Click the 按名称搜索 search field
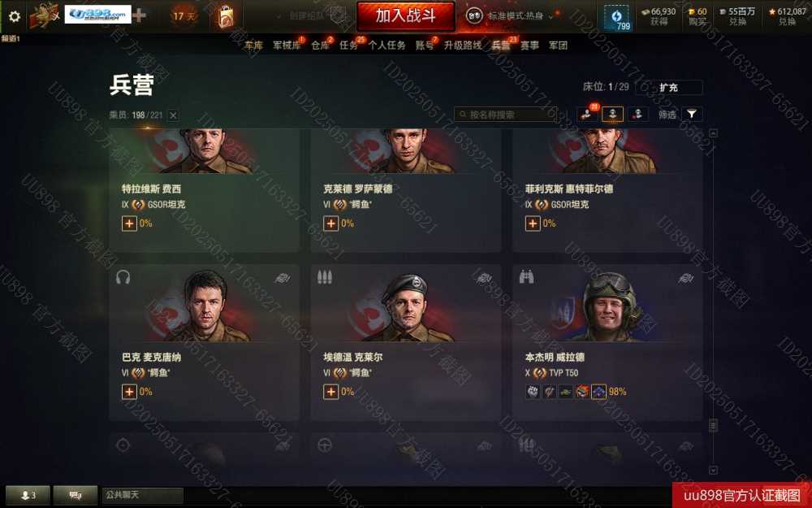The height and width of the screenshot is (508, 812). pyautogui.click(x=506, y=115)
